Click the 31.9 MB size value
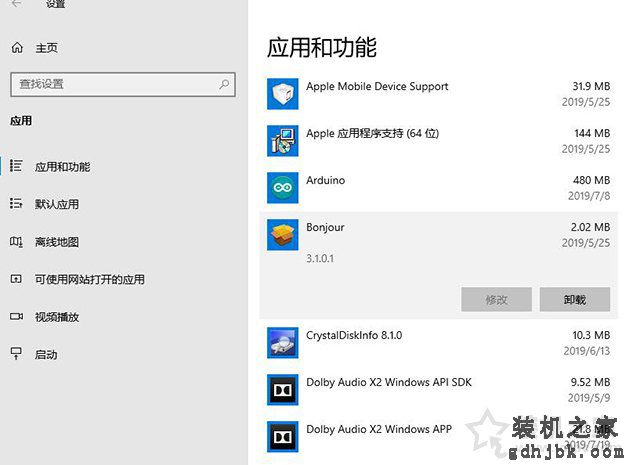 [591, 87]
